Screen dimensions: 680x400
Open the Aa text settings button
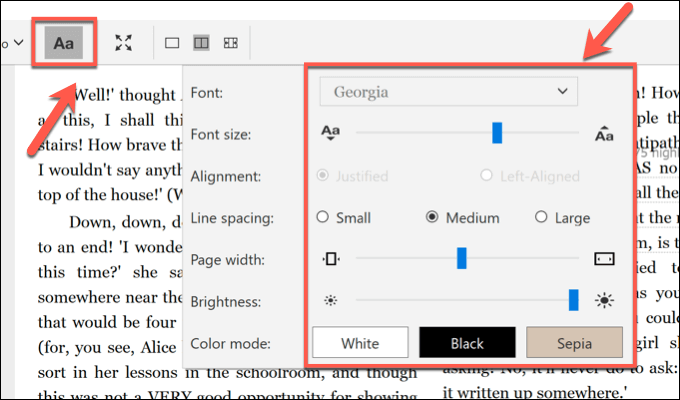pyautogui.click(x=64, y=44)
